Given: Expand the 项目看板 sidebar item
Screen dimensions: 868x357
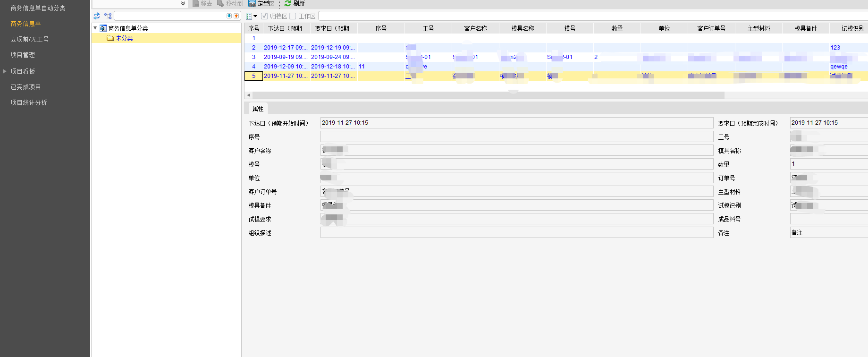Looking at the screenshot, I should [5, 71].
